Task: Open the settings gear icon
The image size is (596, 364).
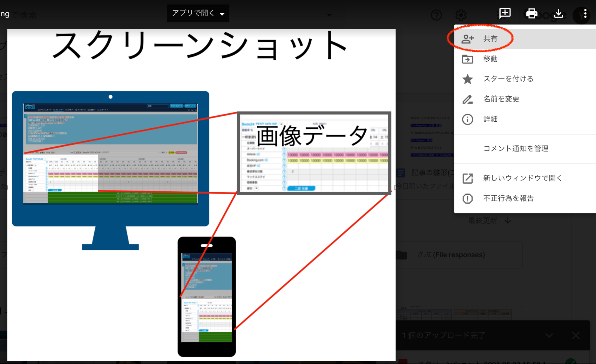Action: point(461,15)
